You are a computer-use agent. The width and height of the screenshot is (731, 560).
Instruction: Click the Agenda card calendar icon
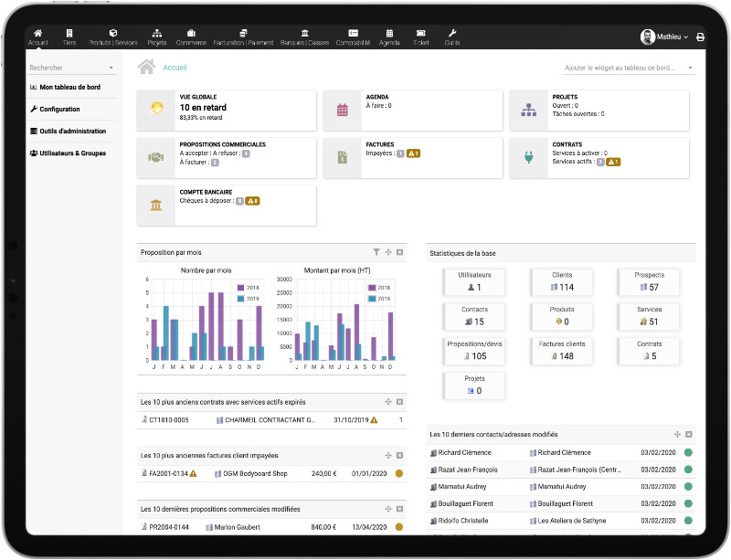coord(342,111)
